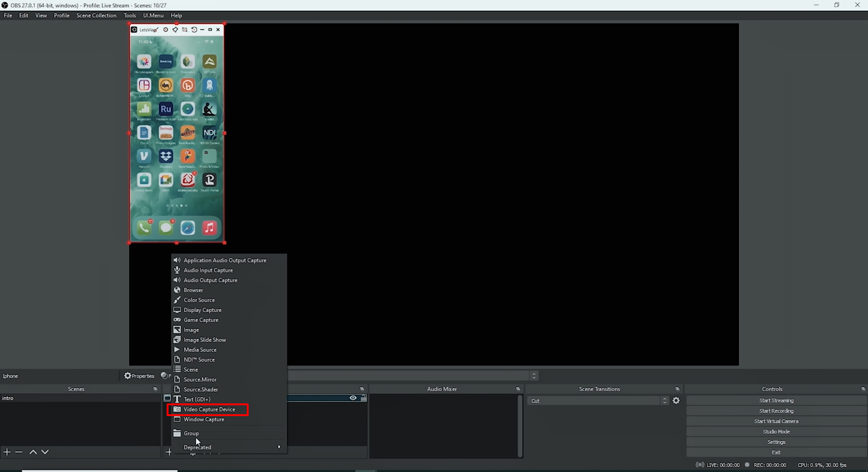This screenshot has height=472, width=868.
Task: Open the Scene Transitions panel menu icon
Action: pos(677,388)
